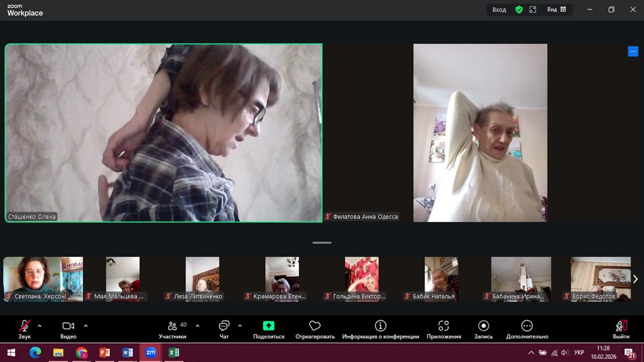
Task: Open the Приложения apps panel
Action: point(444,328)
